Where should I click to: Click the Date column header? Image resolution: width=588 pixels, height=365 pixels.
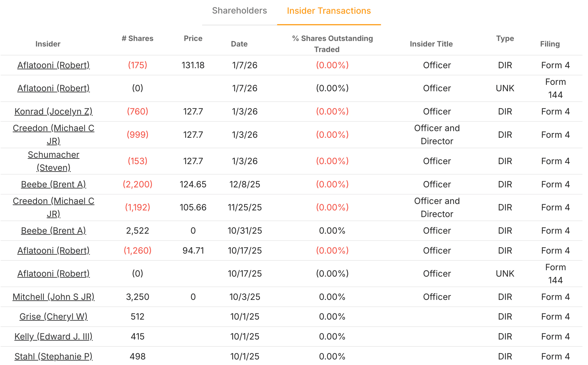coord(239,44)
